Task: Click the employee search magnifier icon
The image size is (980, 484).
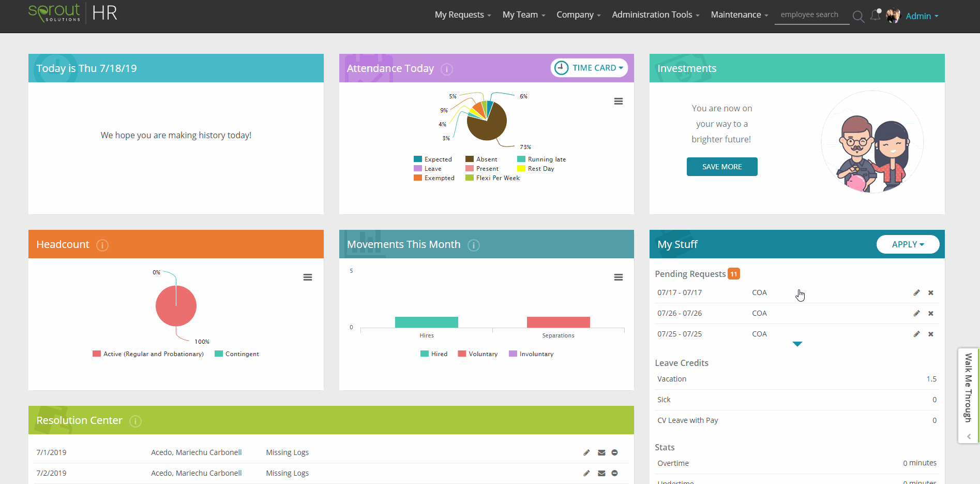Action: tap(858, 17)
